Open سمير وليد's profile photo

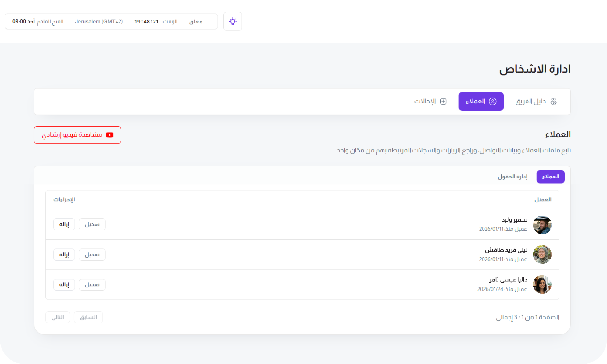click(x=542, y=225)
